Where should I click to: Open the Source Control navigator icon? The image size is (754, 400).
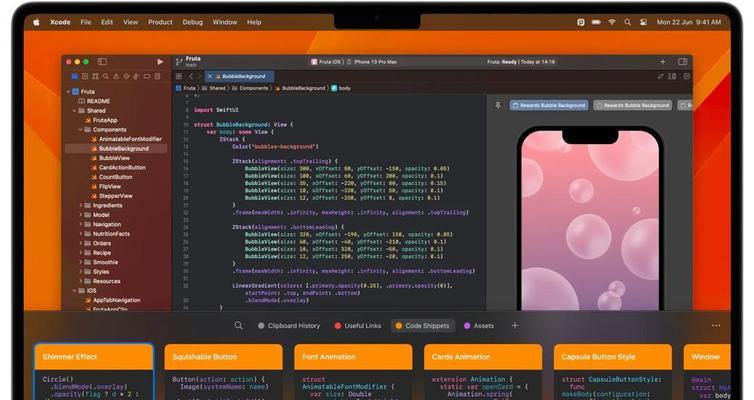point(85,76)
